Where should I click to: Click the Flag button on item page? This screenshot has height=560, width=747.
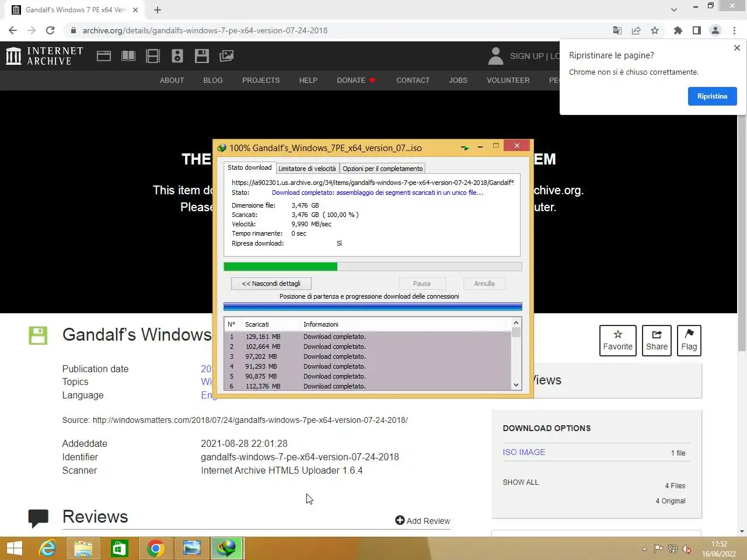click(689, 340)
